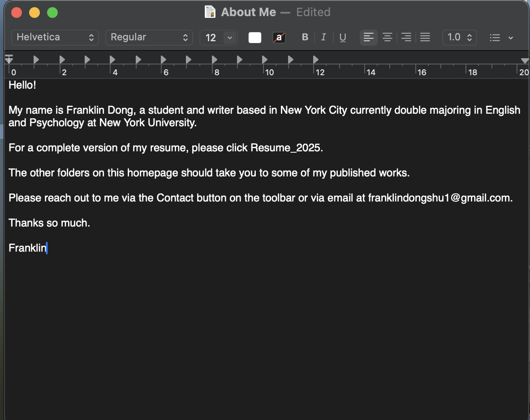Minimize the About Me window
The height and width of the screenshot is (420, 530).
point(34,13)
